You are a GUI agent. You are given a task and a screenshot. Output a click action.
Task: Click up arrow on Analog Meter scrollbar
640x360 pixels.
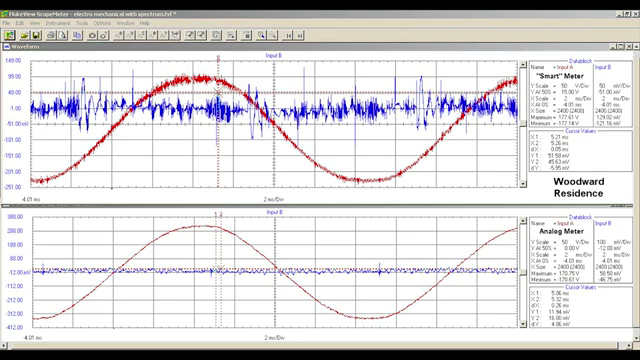(x=523, y=221)
